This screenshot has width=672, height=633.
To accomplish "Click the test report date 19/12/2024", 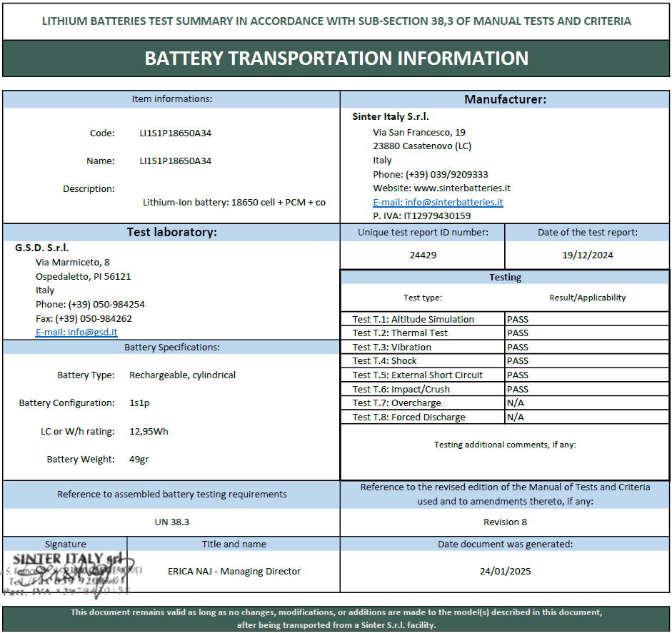I will pyautogui.click(x=587, y=255).
